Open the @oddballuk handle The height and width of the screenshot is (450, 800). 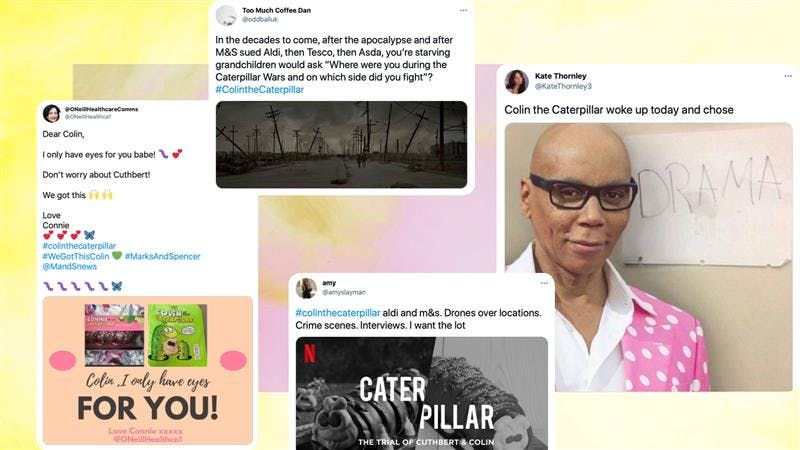pos(260,19)
